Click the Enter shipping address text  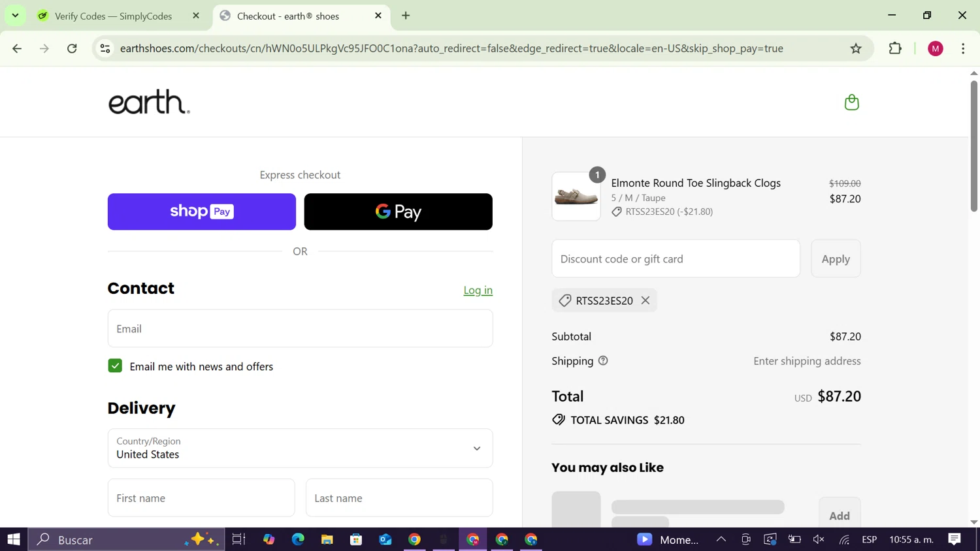pyautogui.click(x=807, y=361)
